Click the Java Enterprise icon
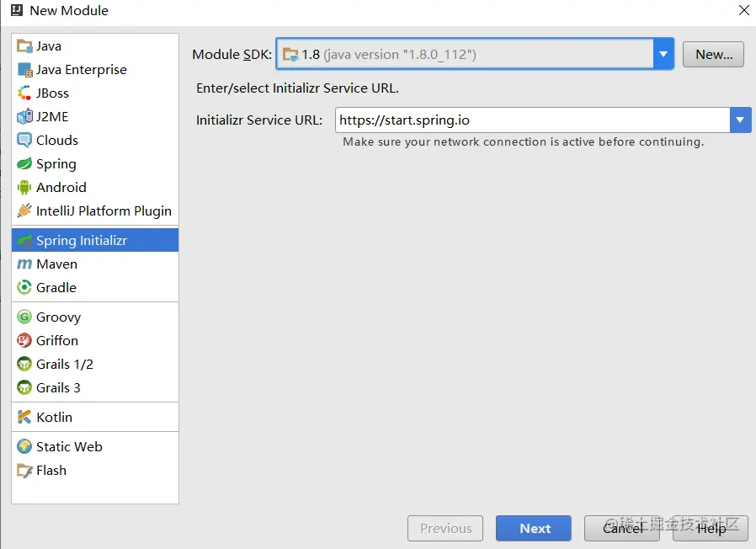This screenshot has height=549, width=756. pyautogui.click(x=24, y=70)
